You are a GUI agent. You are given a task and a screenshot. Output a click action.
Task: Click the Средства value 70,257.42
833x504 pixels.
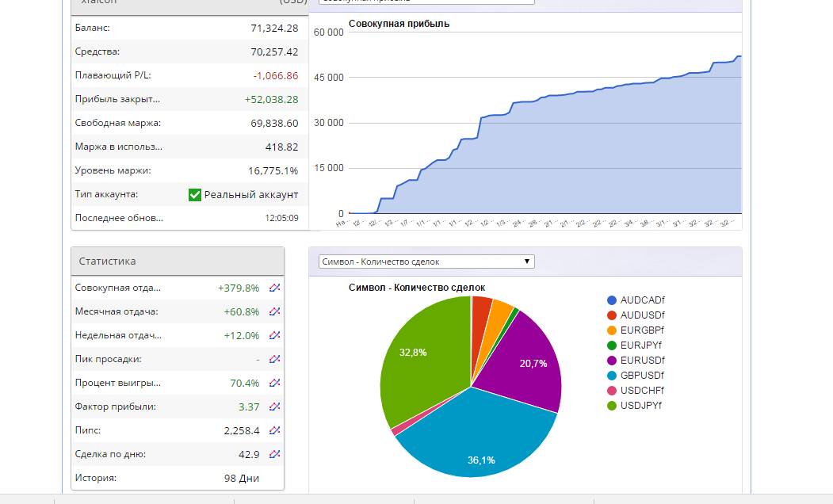(x=274, y=52)
